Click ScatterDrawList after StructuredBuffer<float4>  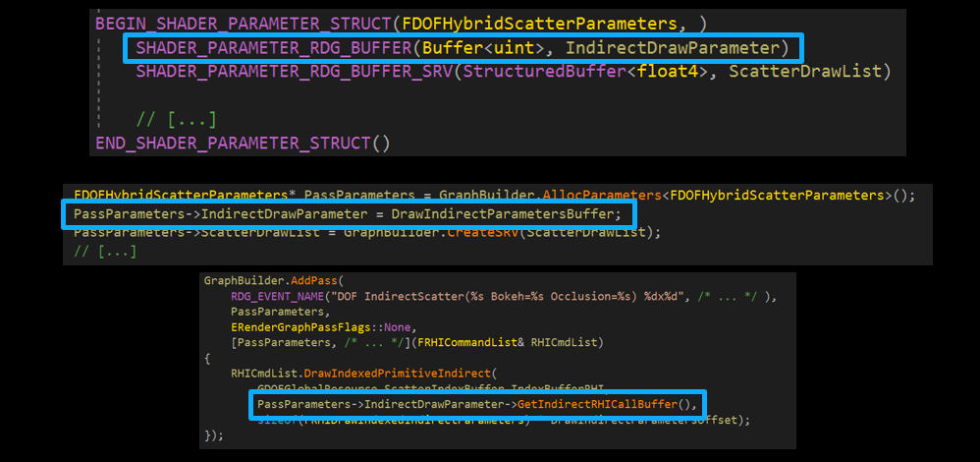(x=804, y=72)
